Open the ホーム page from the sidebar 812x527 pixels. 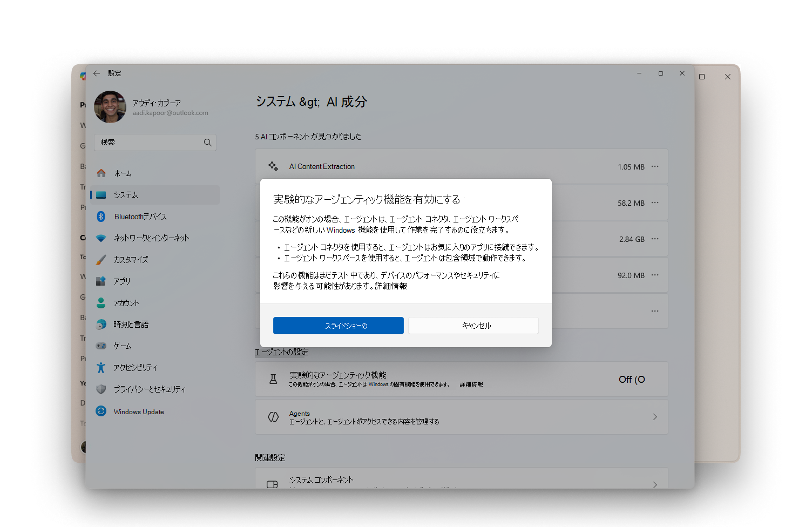(x=154, y=173)
